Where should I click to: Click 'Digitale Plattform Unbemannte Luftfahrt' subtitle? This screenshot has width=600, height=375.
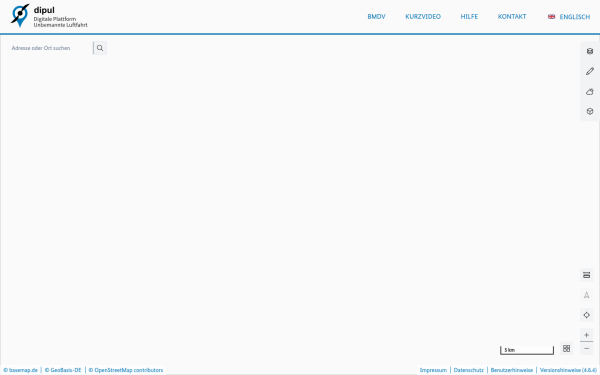coord(60,22)
